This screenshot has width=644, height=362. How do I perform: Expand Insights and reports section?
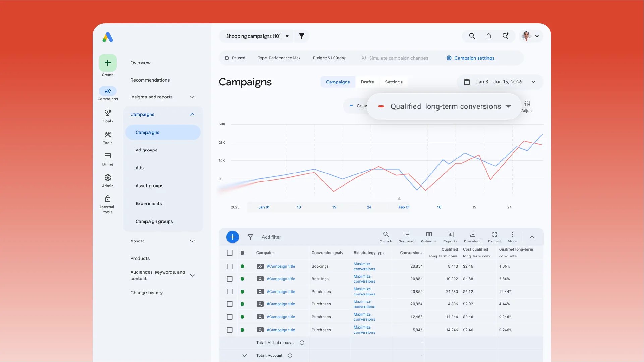[192, 97]
